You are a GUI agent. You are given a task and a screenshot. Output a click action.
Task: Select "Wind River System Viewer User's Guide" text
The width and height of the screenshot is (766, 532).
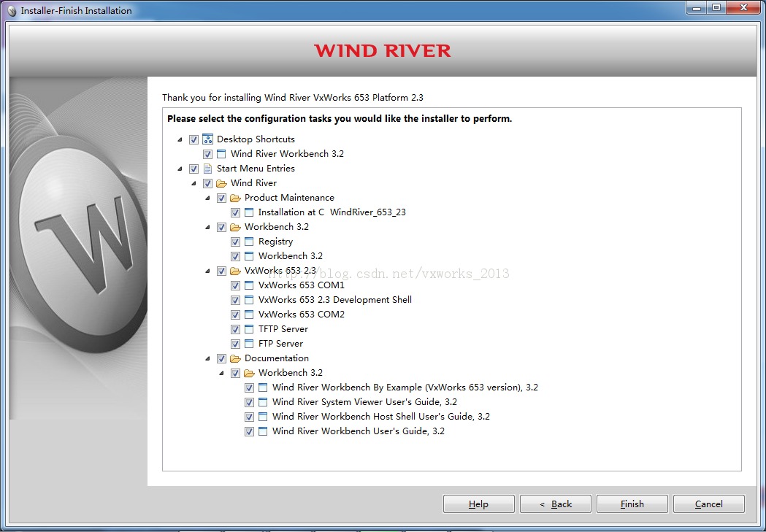pyautogui.click(x=364, y=402)
